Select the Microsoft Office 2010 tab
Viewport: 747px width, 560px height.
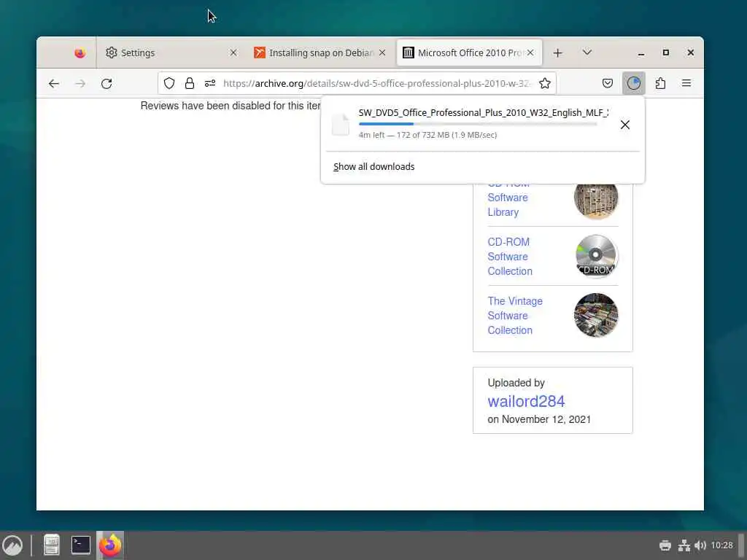click(469, 52)
